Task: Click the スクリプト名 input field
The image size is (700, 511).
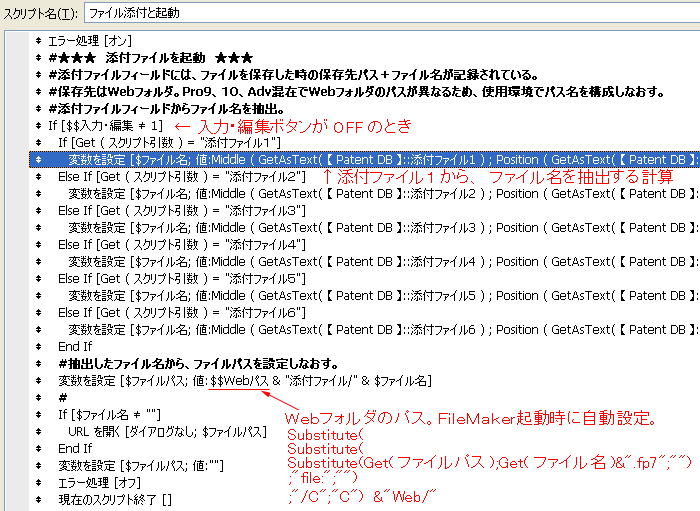Action: 392,13
